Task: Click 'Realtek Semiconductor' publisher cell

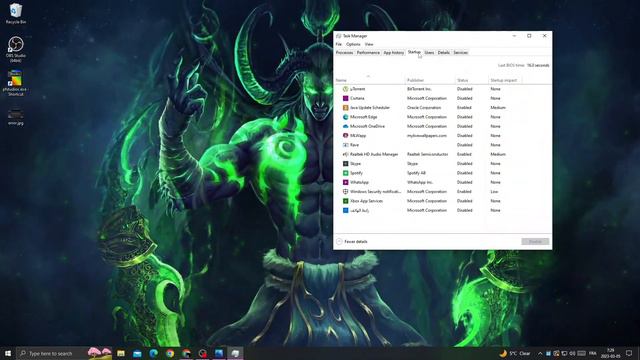Action: [x=427, y=154]
